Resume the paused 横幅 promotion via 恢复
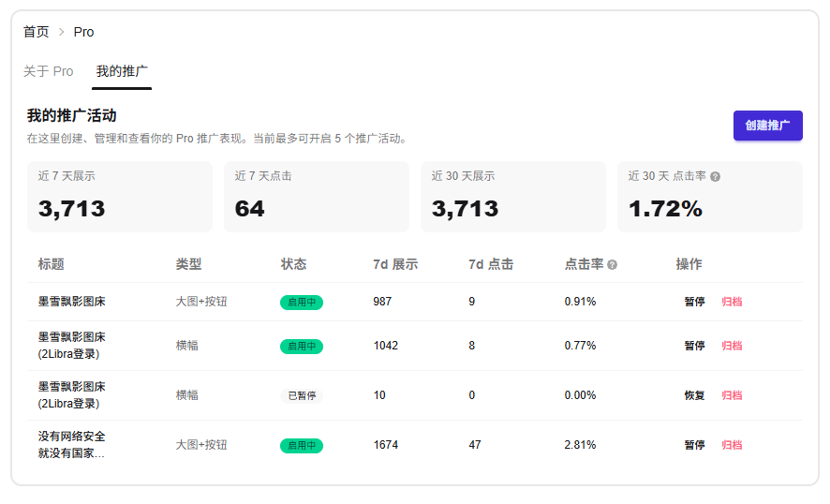Image resolution: width=830 pixels, height=504 pixels. (x=694, y=395)
